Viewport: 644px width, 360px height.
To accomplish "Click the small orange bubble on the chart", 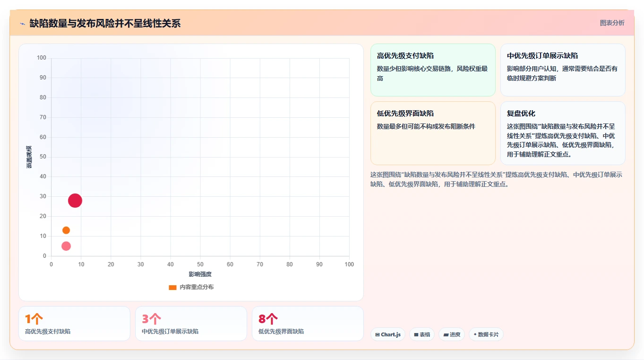I will [66, 230].
